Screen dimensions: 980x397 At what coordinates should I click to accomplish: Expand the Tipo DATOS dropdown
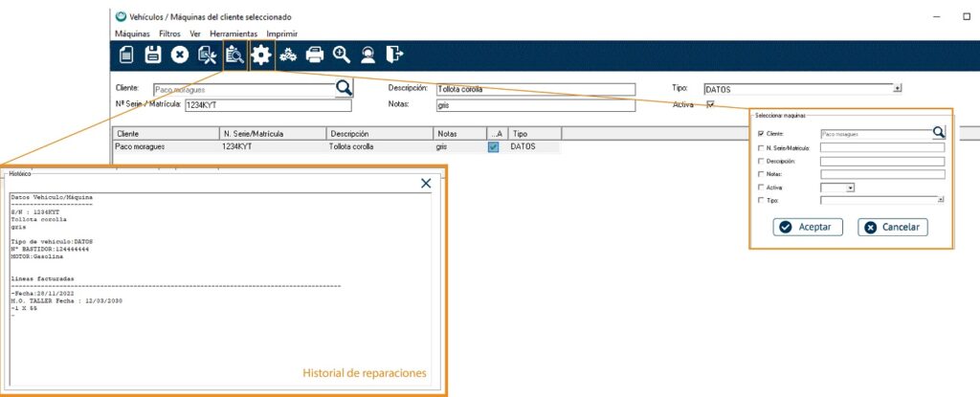(897, 88)
